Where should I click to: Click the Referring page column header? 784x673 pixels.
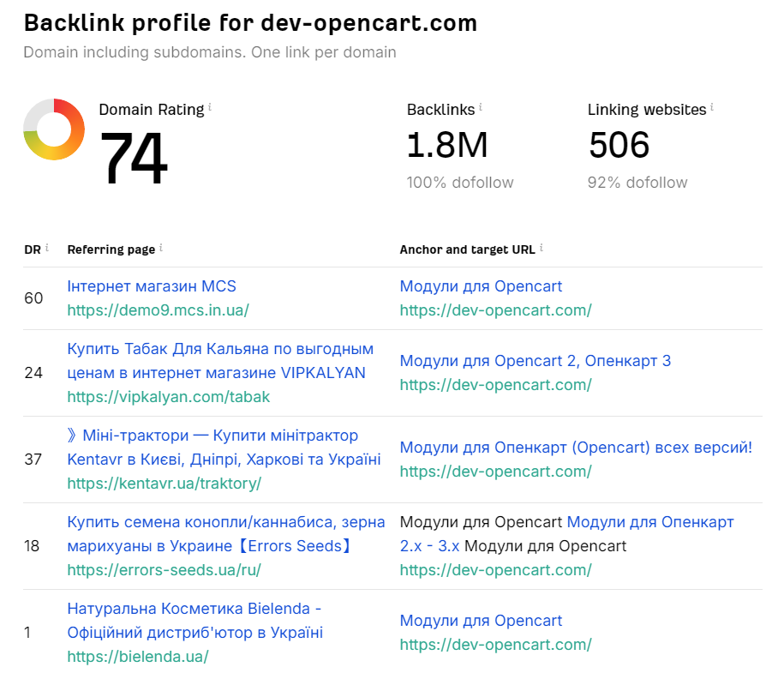(x=111, y=249)
